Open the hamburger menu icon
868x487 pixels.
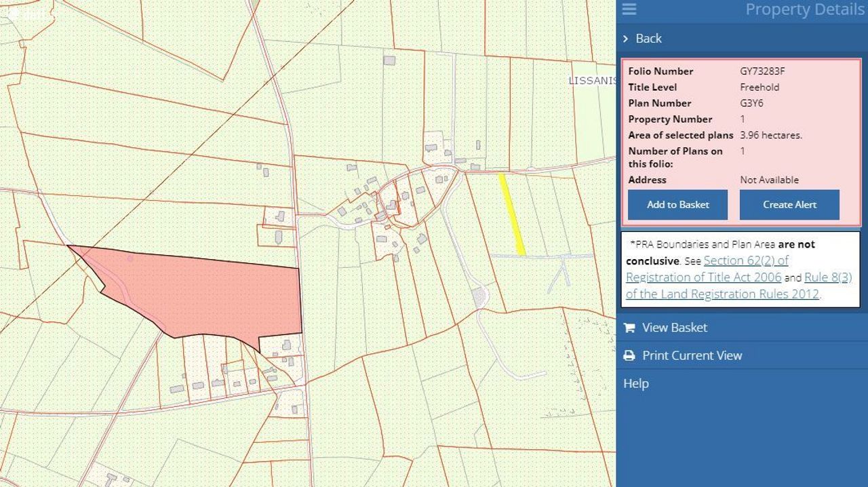pyautogui.click(x=629, y=9)
